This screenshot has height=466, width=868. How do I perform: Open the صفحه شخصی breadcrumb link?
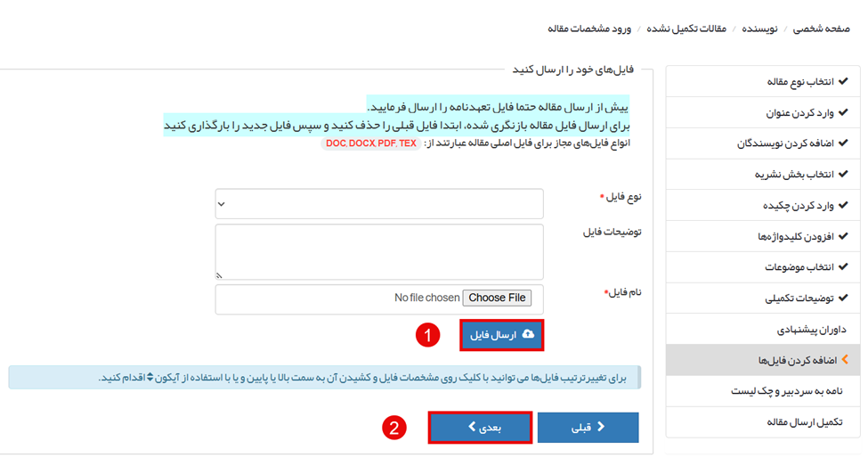pos(820,29)
